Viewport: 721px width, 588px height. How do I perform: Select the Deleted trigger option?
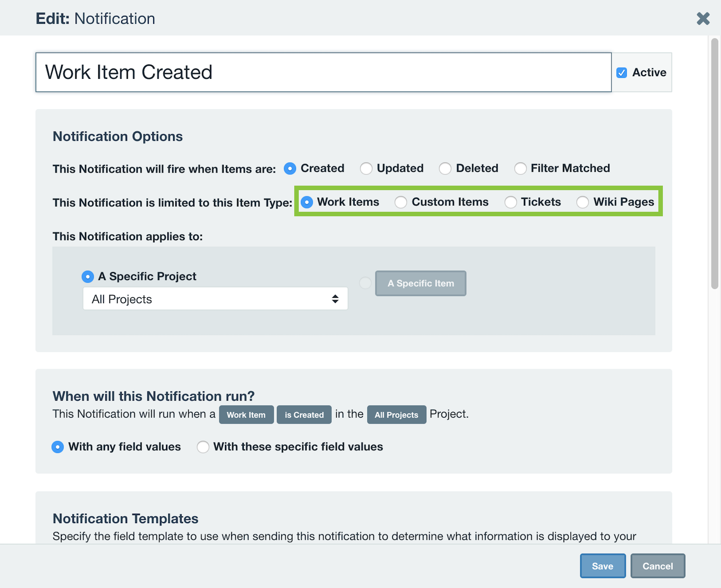point(445,169)
